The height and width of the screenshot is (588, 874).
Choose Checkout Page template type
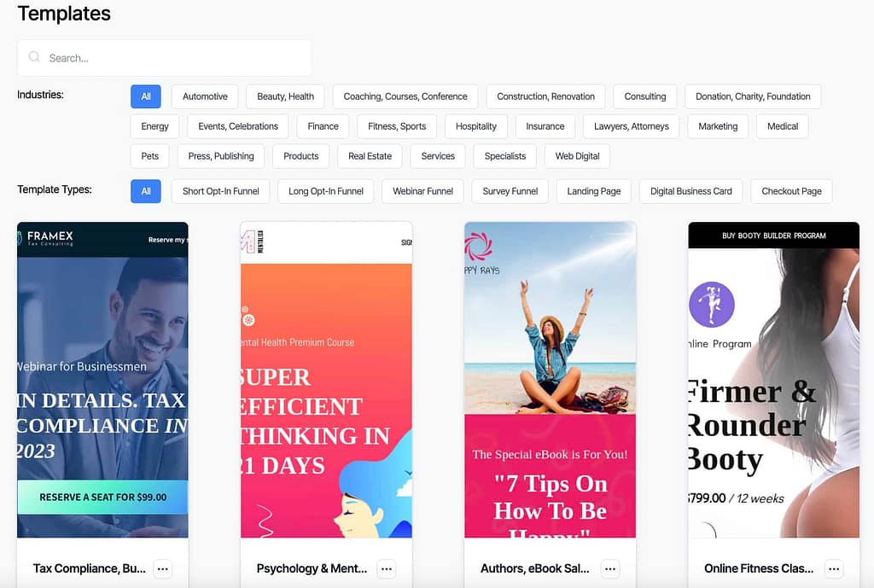791,191
